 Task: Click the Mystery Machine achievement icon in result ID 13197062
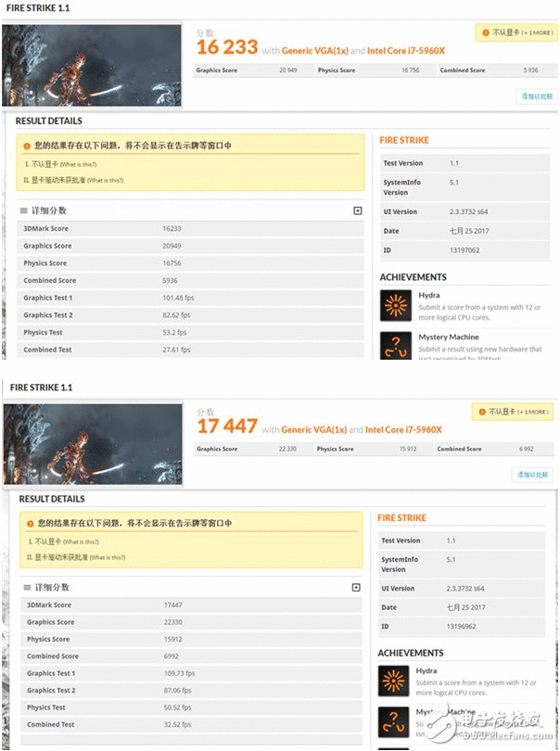396,345
